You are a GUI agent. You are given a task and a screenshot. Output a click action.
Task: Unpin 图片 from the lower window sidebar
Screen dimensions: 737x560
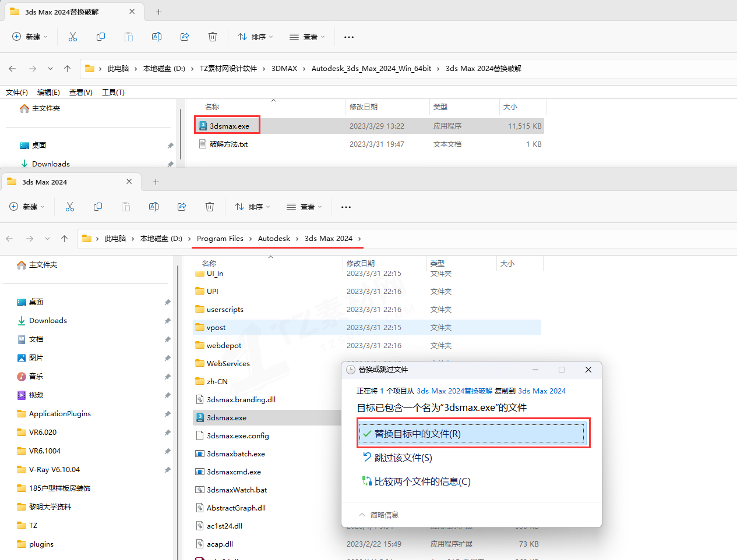168,358
